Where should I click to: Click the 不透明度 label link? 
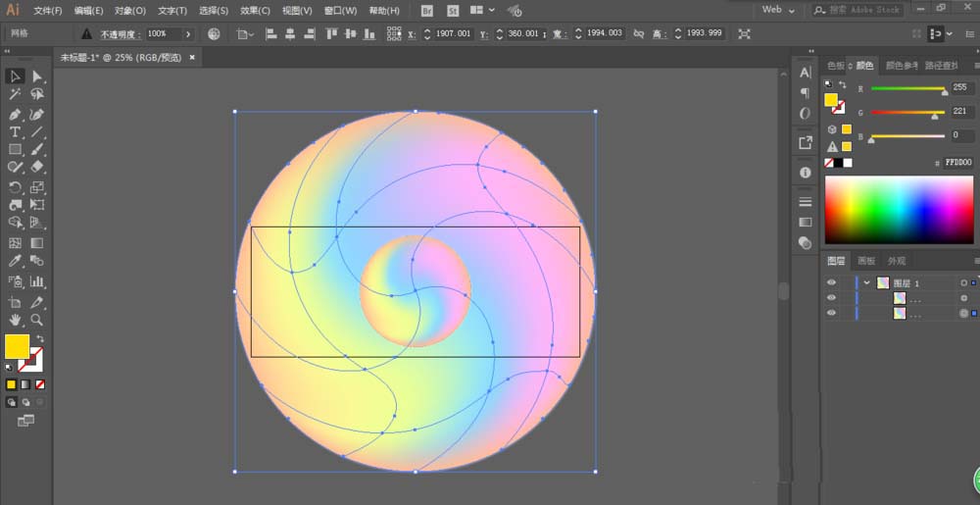(x=120, y=33)
